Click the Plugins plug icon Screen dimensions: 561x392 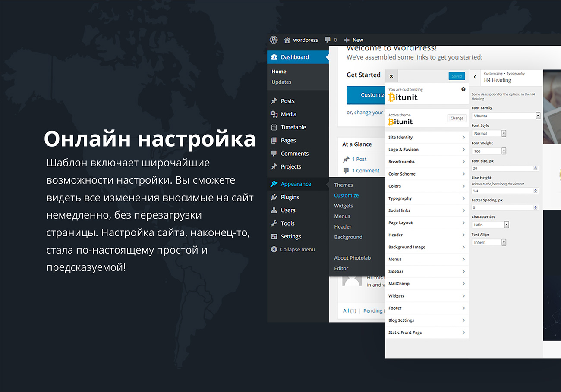pyautogui.click(x=274, y=197)
